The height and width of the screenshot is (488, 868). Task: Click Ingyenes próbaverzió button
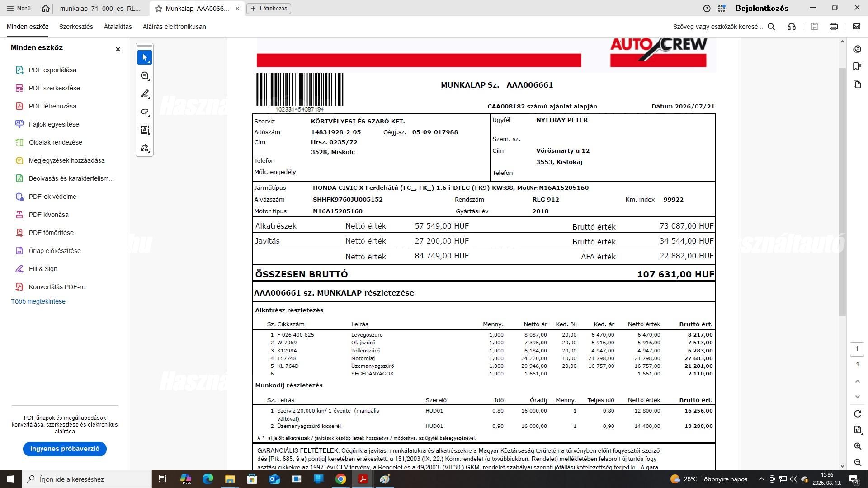tap(65, 449)
